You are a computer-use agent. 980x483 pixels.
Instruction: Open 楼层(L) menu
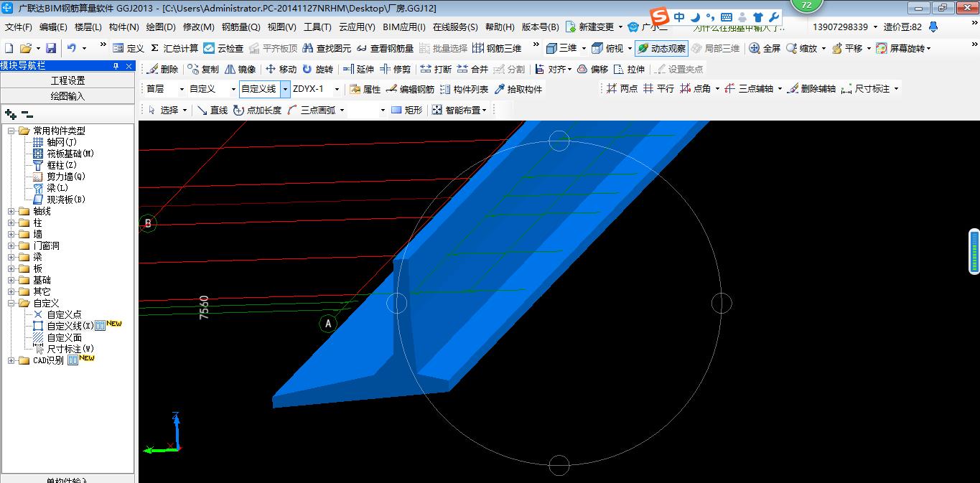pyautogui.click(x=88, y=27)
